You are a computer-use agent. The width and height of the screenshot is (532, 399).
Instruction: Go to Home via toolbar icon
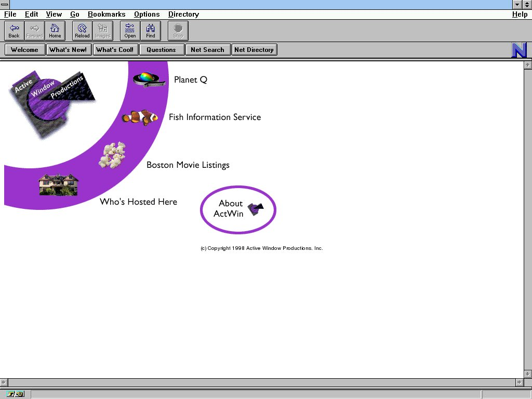coord(55,31)
